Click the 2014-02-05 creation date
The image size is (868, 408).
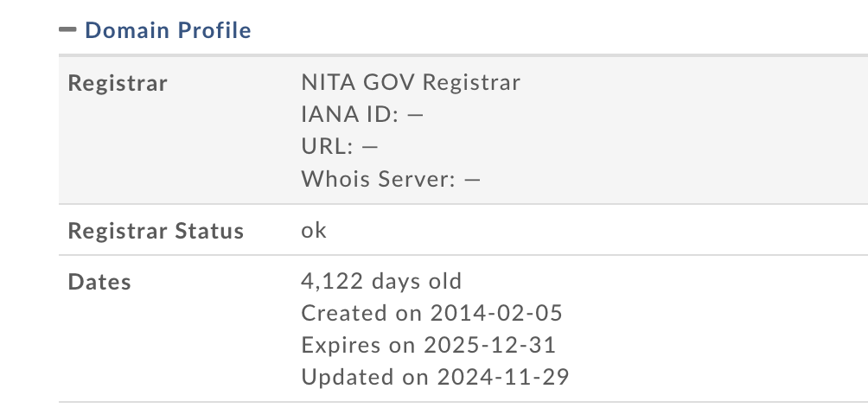point(496,313)
